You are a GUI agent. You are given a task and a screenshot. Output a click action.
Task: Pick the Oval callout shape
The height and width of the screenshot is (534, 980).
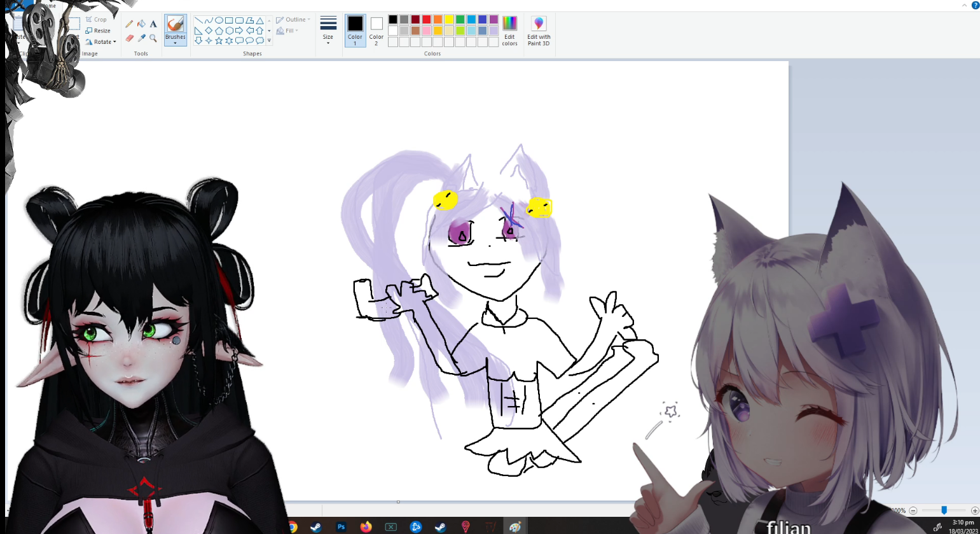pos(249,41)
